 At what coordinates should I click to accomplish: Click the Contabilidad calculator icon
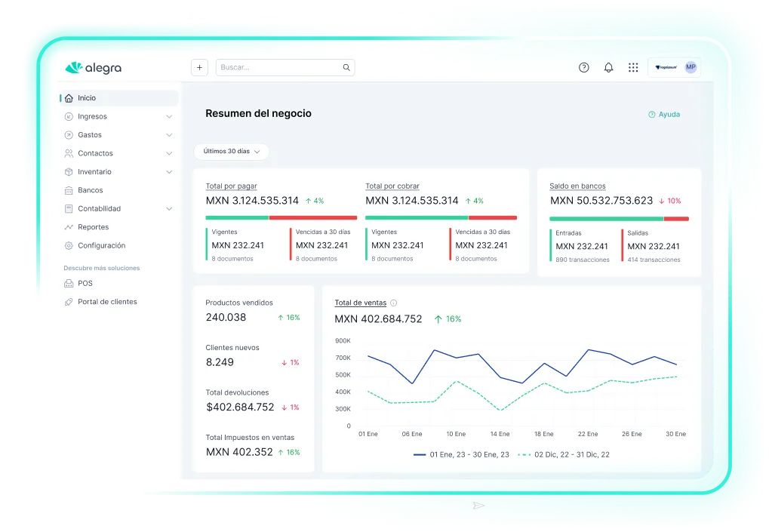coord(69,209)
